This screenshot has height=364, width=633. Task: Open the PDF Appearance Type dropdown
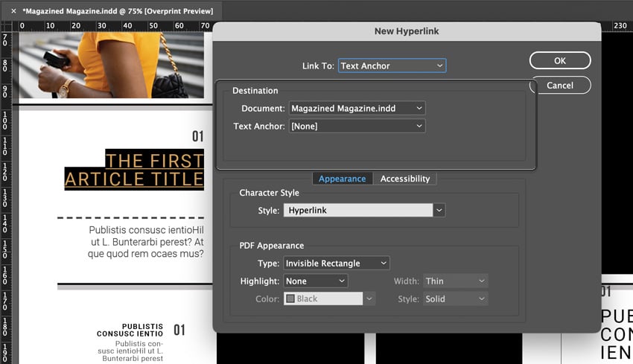pyautogui.click(x=337, y=263)
